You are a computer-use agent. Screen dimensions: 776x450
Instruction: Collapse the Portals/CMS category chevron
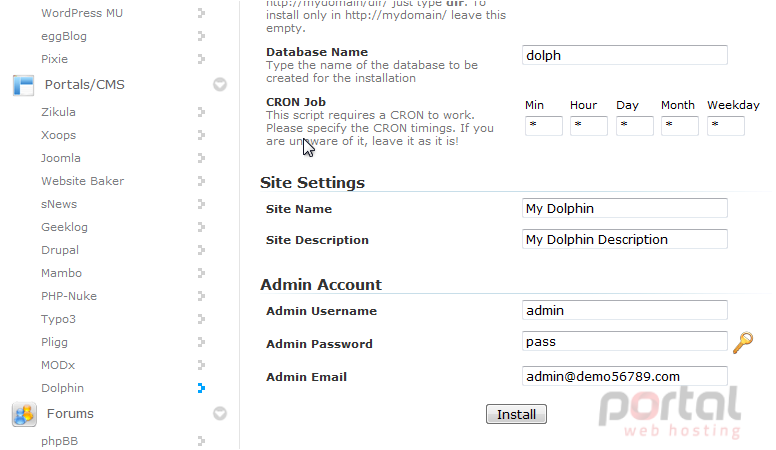click(220, 85)
